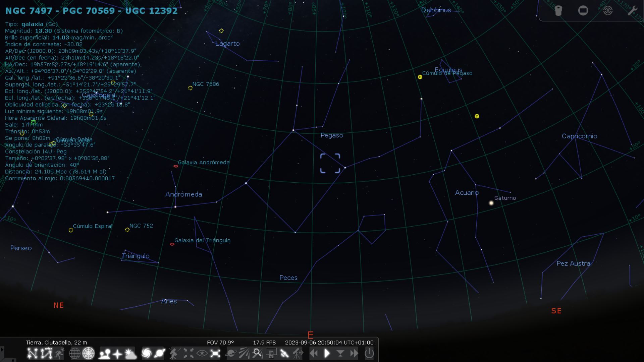Toggle the sensor frame icon
This screenshot has height=362, width=644.
pyautogui.click(x=583, y=11)
